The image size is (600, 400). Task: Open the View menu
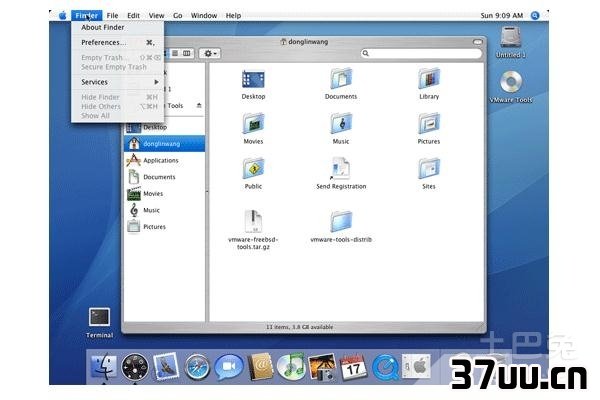(156, 16)
